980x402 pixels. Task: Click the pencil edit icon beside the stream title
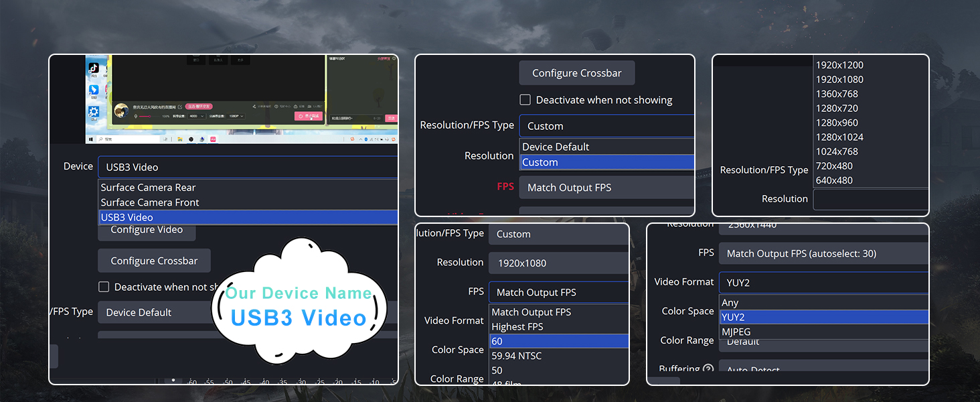(180, 107)
